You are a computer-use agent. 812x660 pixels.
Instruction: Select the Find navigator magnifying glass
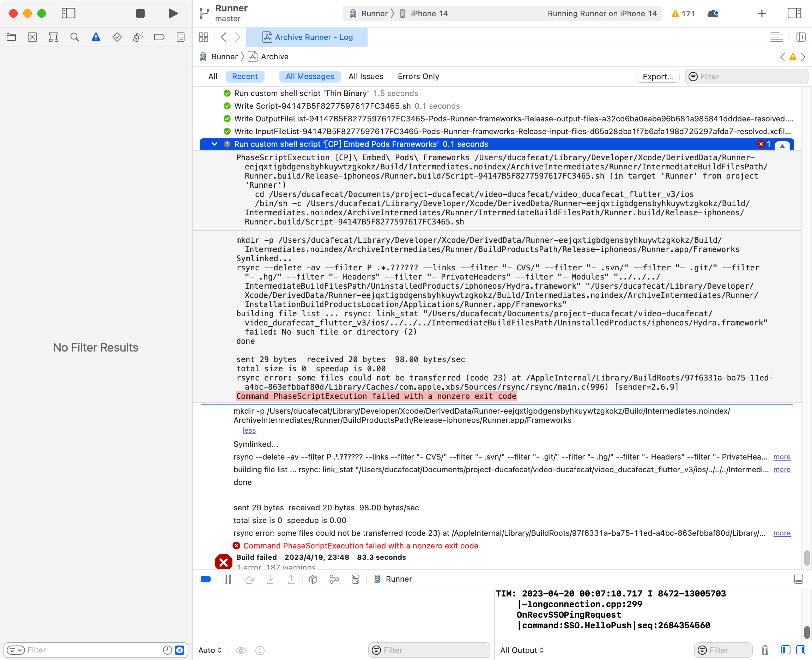(75, 37)
